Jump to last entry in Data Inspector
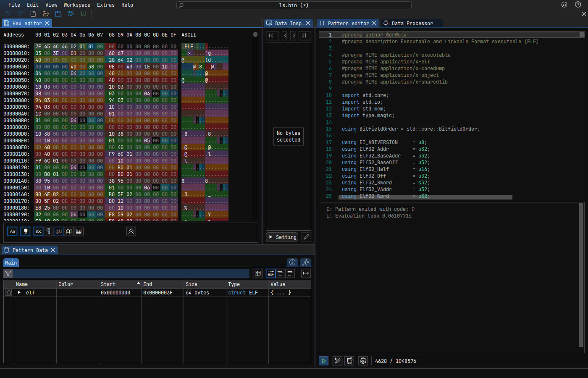Screen dimensions: 588x378 (x=304, y=36)
